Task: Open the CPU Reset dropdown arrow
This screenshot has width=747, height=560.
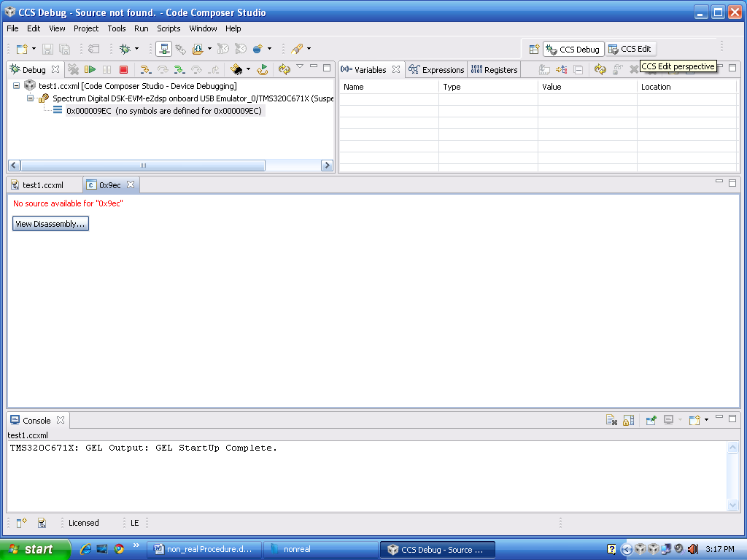Action: 248,69
